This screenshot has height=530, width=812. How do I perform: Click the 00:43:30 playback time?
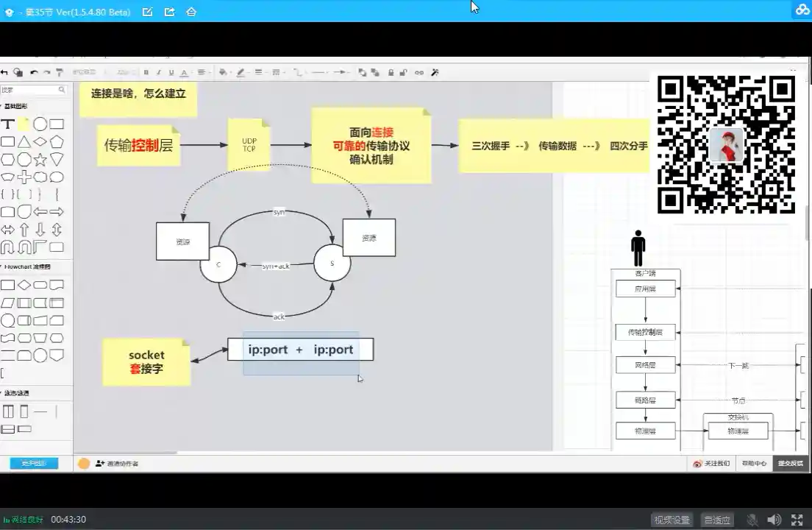click(68, 520)
